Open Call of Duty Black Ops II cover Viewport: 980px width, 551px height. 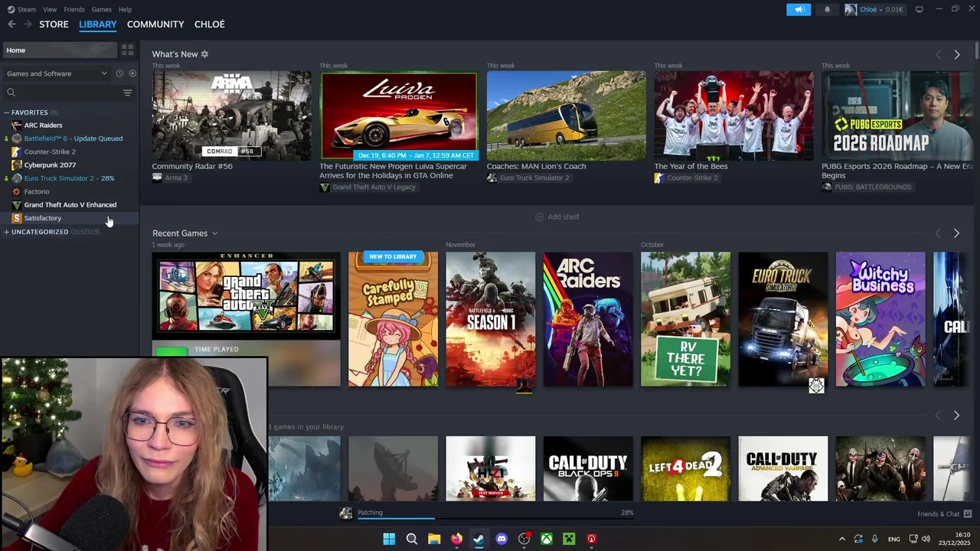pyautogui.click(x=588, y=468)
